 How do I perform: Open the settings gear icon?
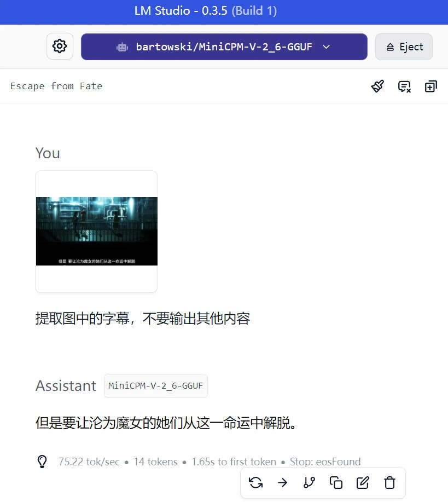tap(60, 47)
